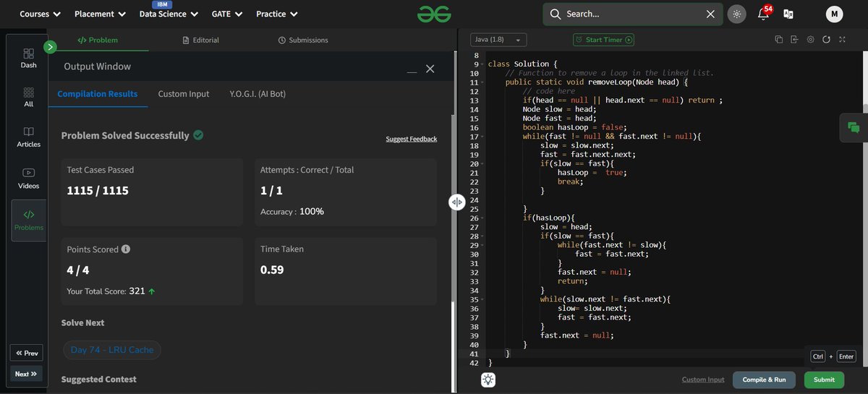
Task: Click the 'Accuracy : 100%' text
Action: [292, 212]
